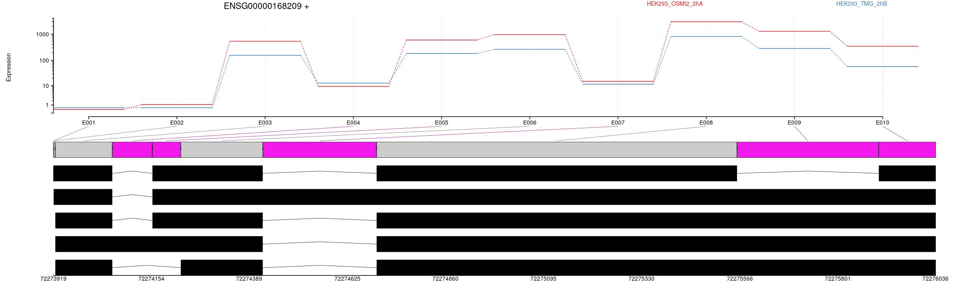Select the Expression y-axis label
The width and height of the screenshot is (980, 286).
click(x=9, y=67)
